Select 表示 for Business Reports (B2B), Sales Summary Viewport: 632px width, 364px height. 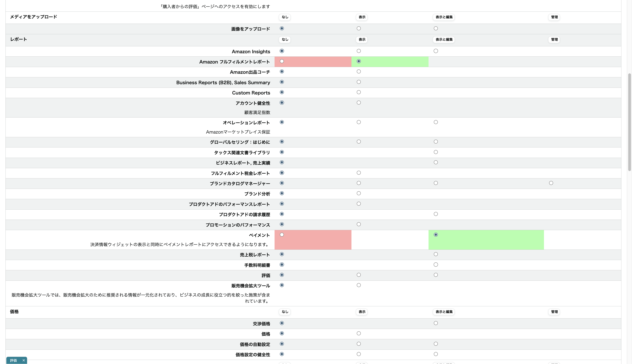[359, 82]
